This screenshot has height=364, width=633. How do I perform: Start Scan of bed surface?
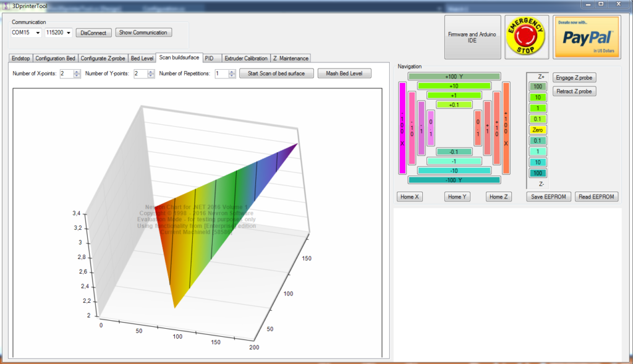point(276,74)
